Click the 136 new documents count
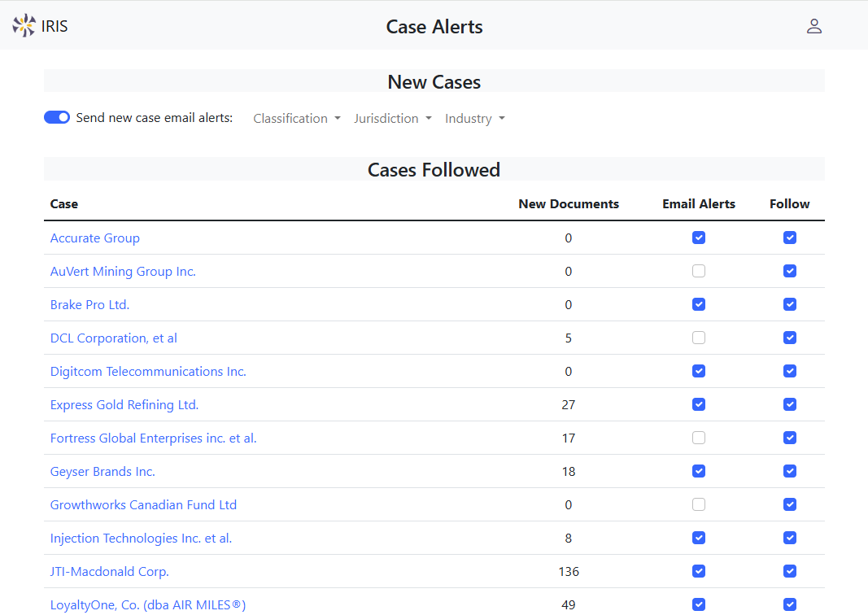The width and height of the screenshot is (868, 615). 569,571
